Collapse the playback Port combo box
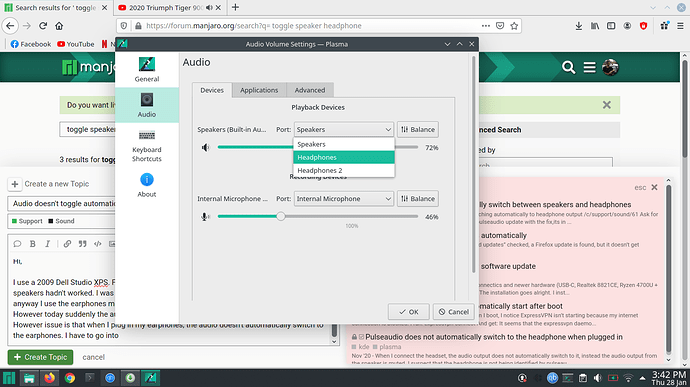The image size is (690, 387). (344, 129)
